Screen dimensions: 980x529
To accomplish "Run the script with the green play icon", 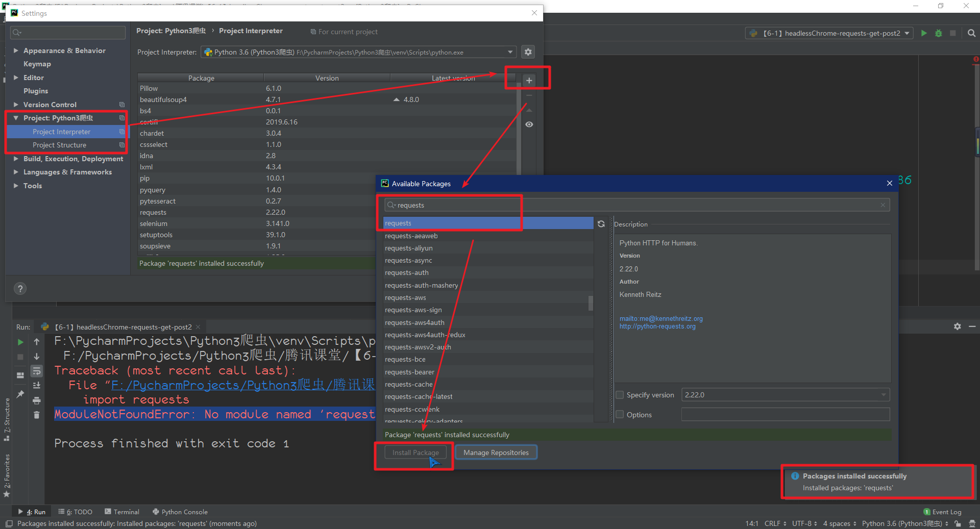I will click(x=924, y=33).
